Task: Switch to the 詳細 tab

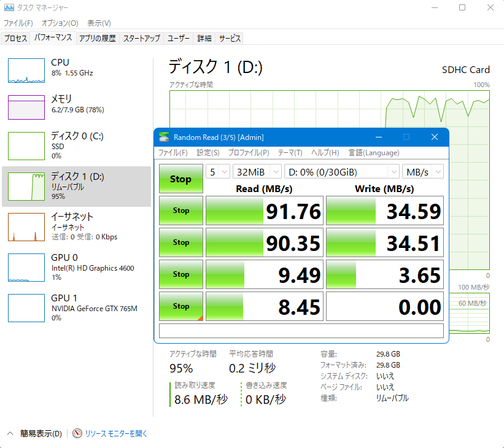Action: (x=204, y=38)
